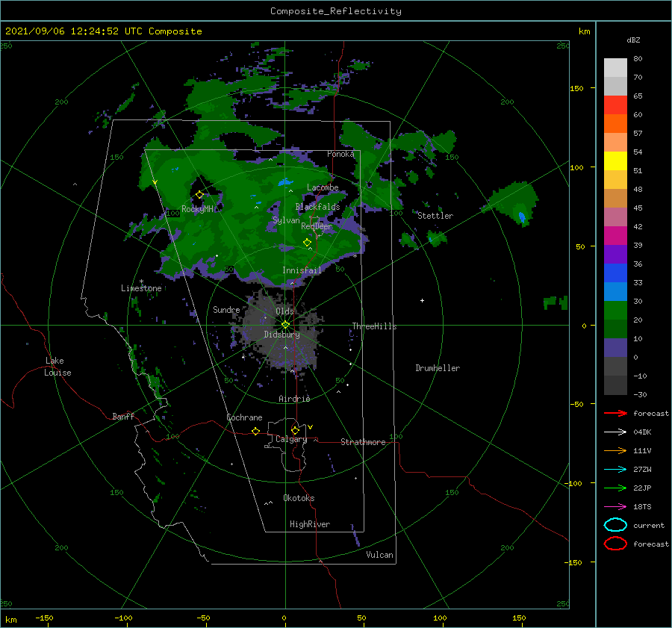Click the Limestone label
Viewport: 672px width, 628px height.
pos(141,288)
